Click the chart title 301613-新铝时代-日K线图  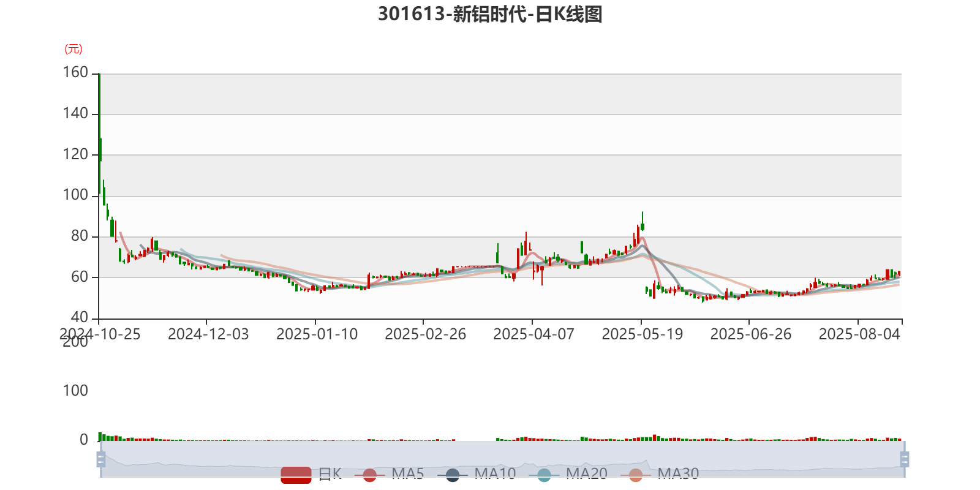tap(490, 14)
